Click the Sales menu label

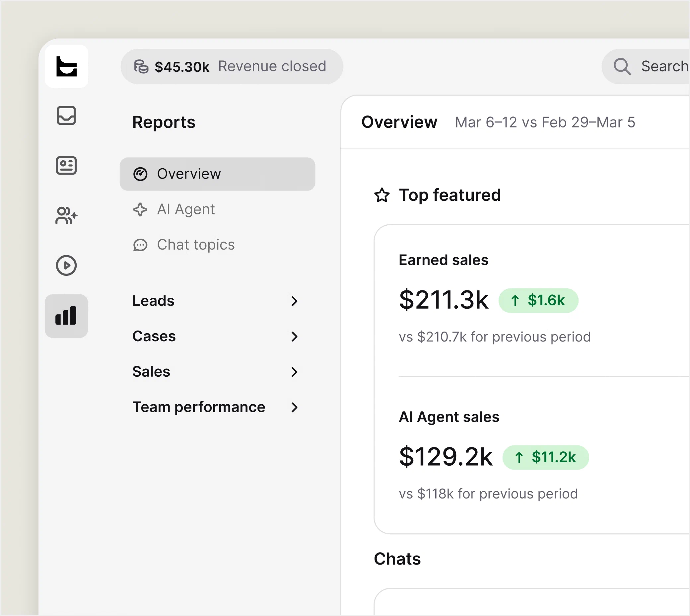tap(151, 372)
